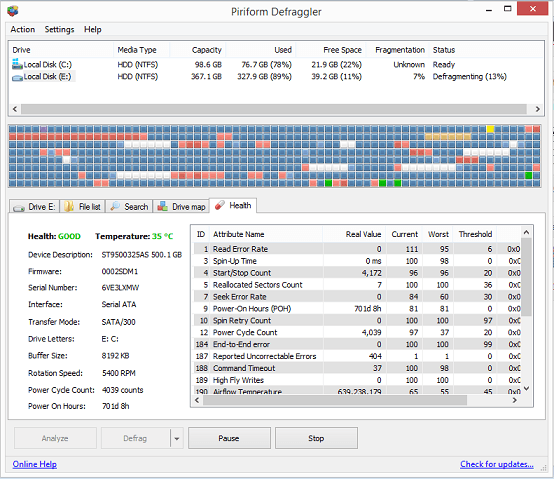
Task: Click the Threshold column header
Action: 475,234
